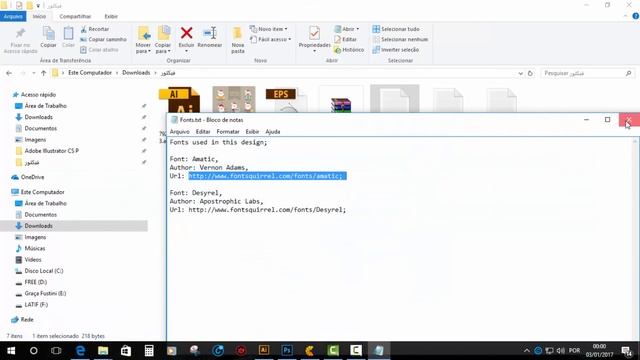
Task: Open the Action Center notification icon
Action: [x=626, y=351]
